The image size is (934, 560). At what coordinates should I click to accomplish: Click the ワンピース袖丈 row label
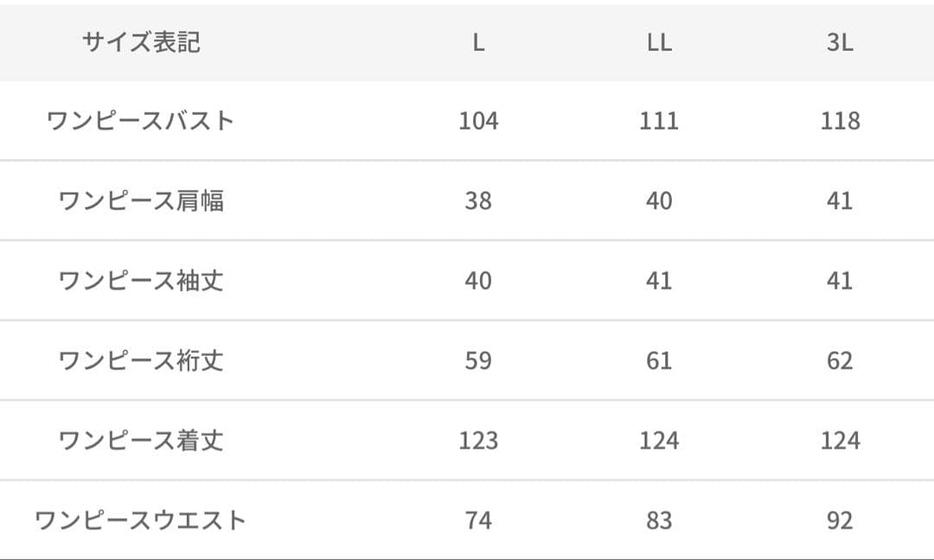(141, 281)
